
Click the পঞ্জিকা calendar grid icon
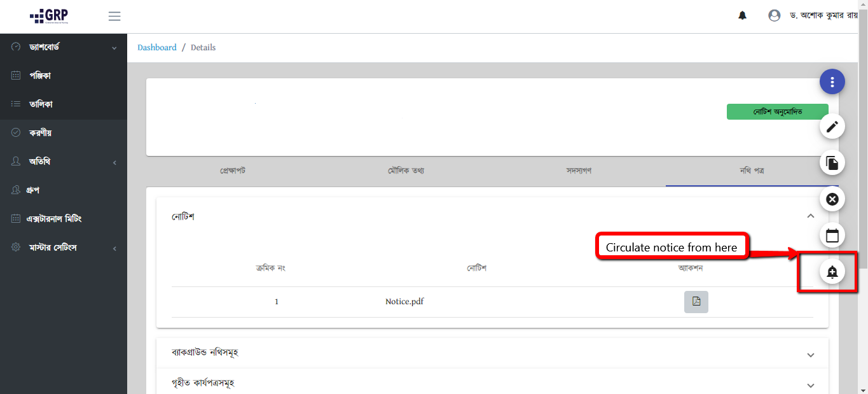[16, 76]
